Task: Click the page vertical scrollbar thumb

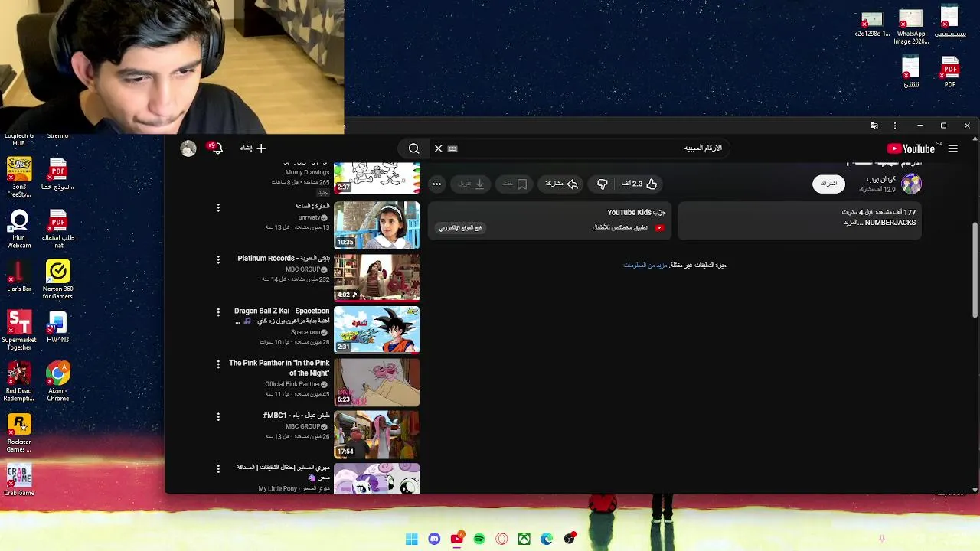Action: click(x=975, y=269)
